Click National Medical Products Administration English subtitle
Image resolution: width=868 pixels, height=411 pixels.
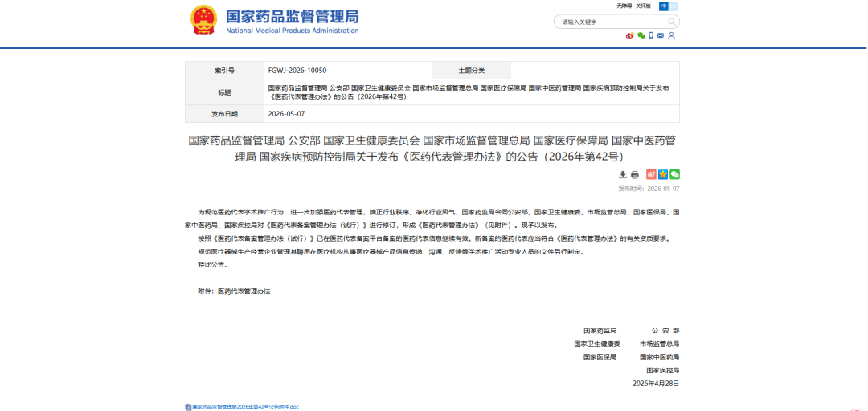pyautogui.click(x=293, y=31)
